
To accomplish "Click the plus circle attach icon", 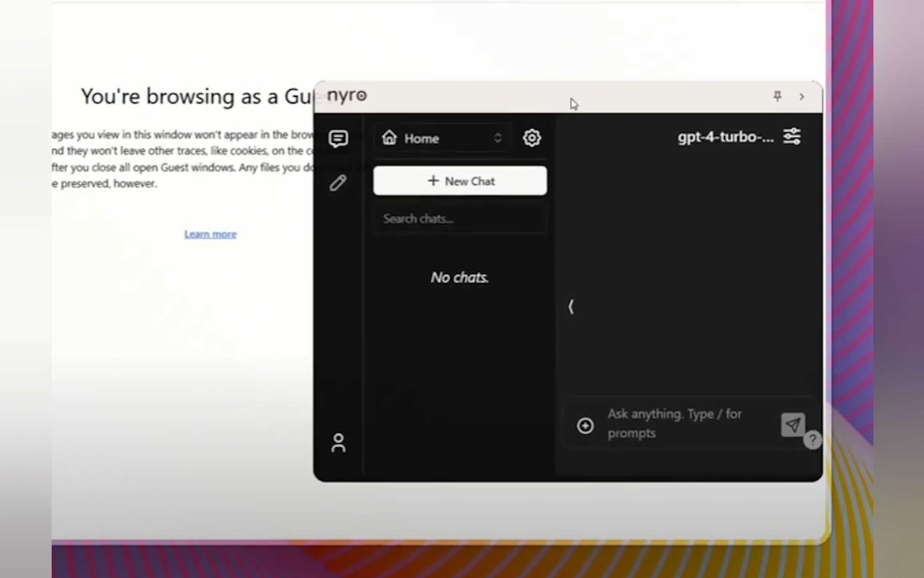I will [585, 425].
